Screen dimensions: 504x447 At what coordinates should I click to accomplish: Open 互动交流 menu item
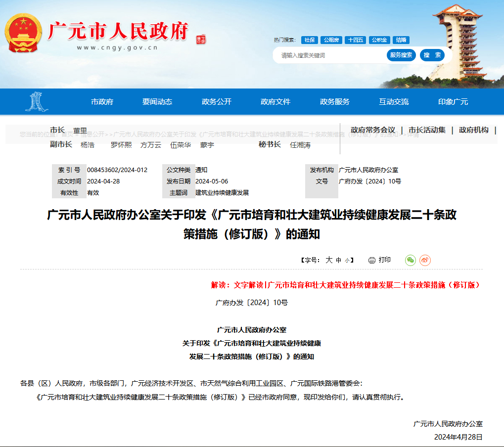[x=394, y=102]
